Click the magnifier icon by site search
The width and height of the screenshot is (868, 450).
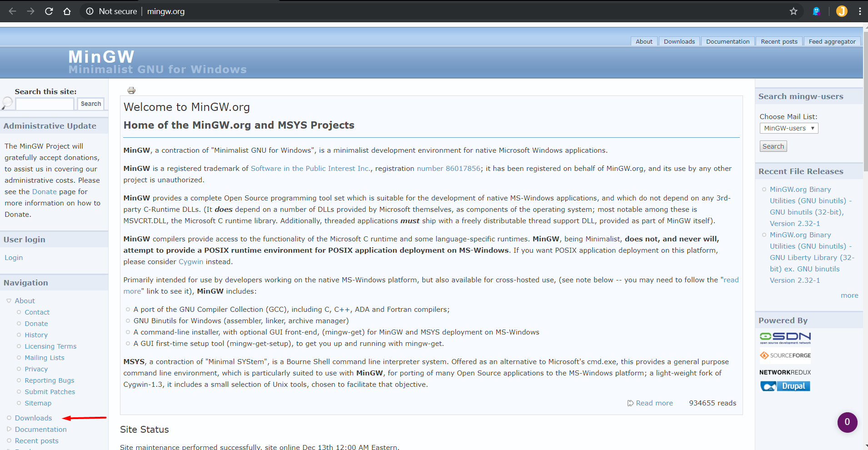(7, 103)
